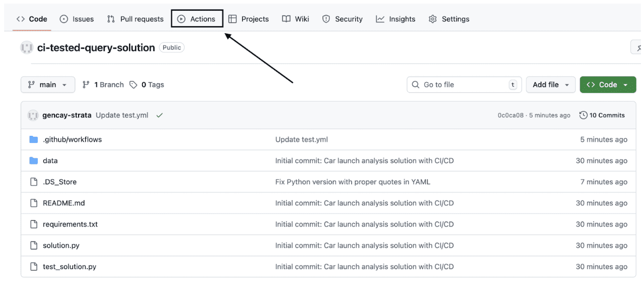Image resolution: width=644 pixels, height=291 pixels.
Task: Open repository Settings tab
Action: tap(449, 19)
